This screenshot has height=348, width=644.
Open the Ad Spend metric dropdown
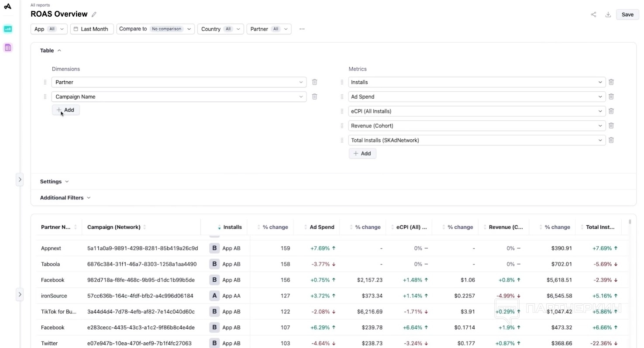[x=477, y=97]
